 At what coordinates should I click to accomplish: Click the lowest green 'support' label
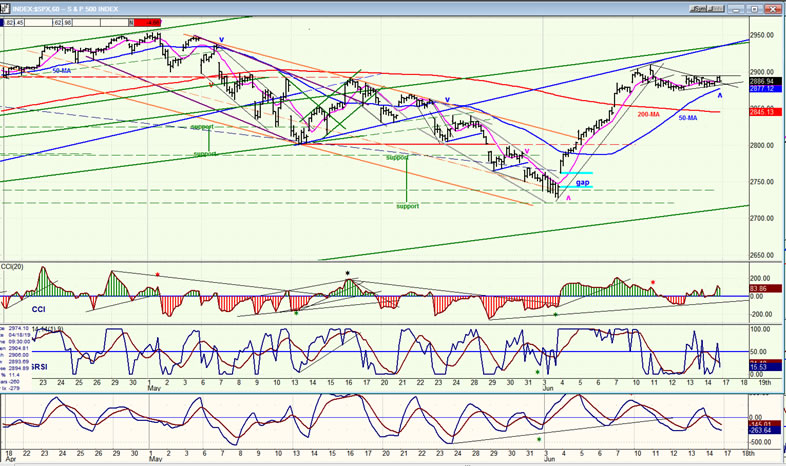coord(408,206)
